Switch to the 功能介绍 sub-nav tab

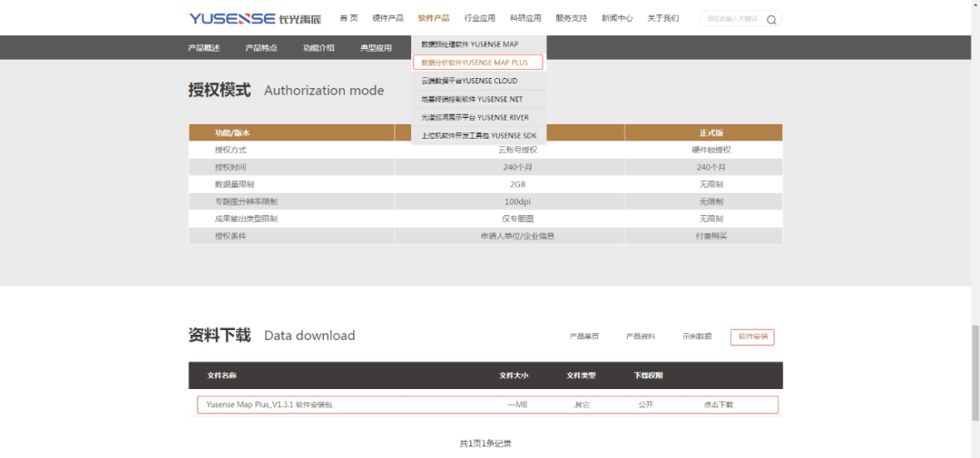[318, 48]
